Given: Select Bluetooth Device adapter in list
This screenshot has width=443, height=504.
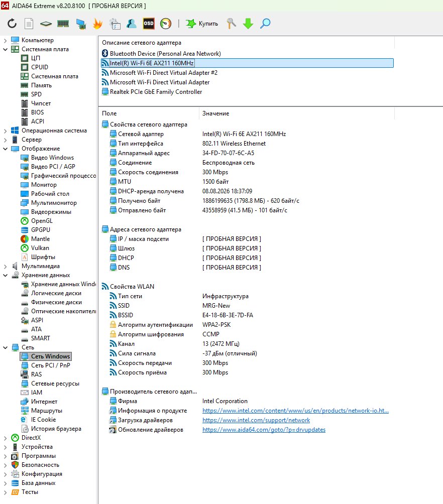Looking at the screenshot, I should point(165,54).
